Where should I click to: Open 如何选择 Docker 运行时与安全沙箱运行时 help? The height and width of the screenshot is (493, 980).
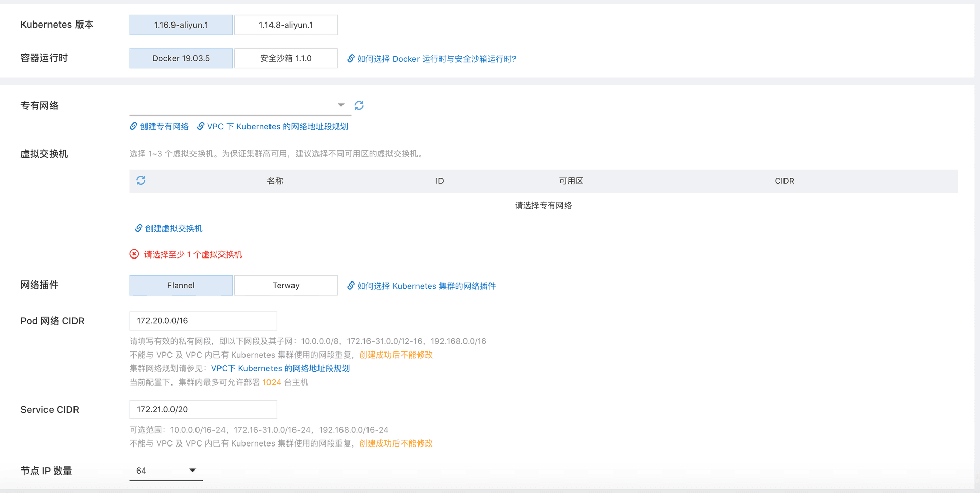[436, 59]
